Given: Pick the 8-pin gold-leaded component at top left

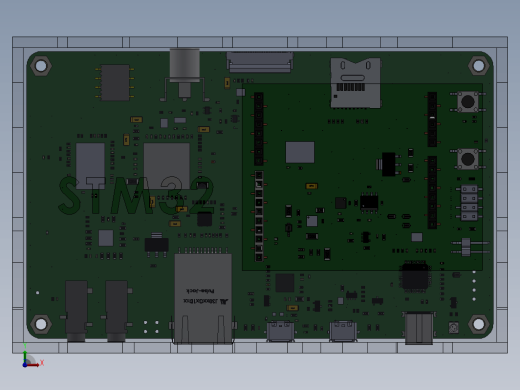Looking at the screenshot, I should 115,83.
